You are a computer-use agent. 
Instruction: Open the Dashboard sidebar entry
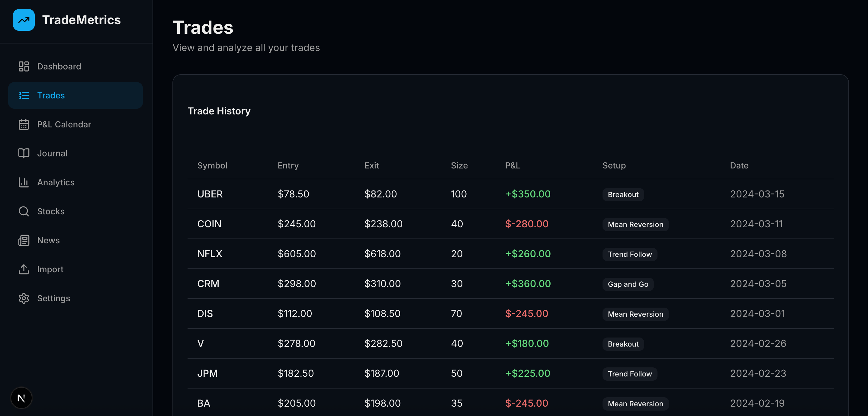pos(59,66)
